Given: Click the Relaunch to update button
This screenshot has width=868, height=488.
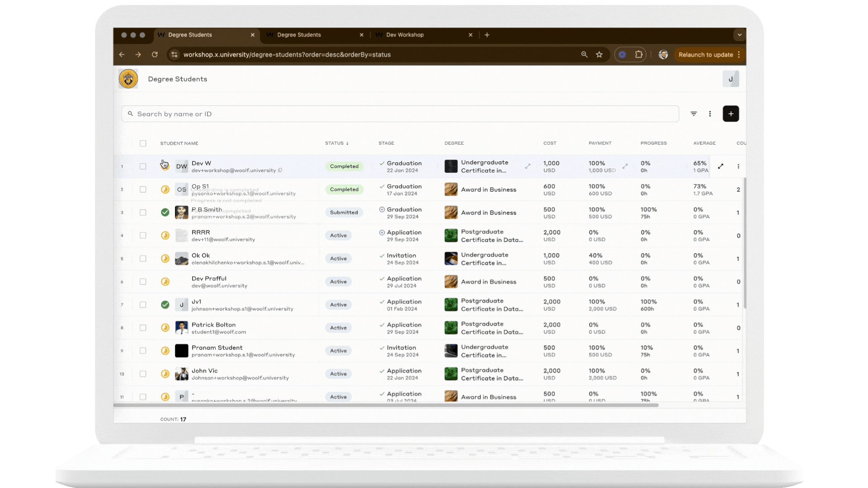Looking at the screenshot, I should pyautogui.click(x=706, y=54).
